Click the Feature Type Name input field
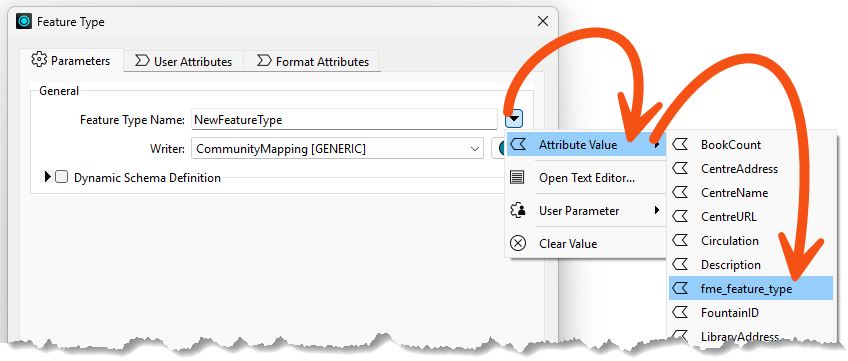 (344, 119)
